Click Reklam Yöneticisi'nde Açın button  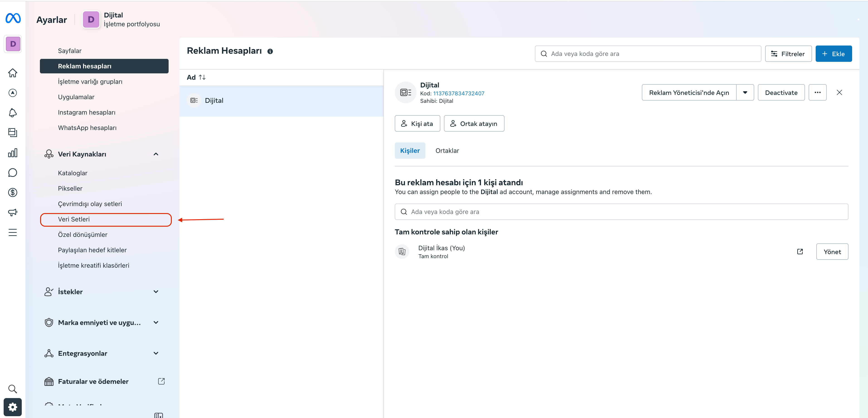click(x=689, y=93)
